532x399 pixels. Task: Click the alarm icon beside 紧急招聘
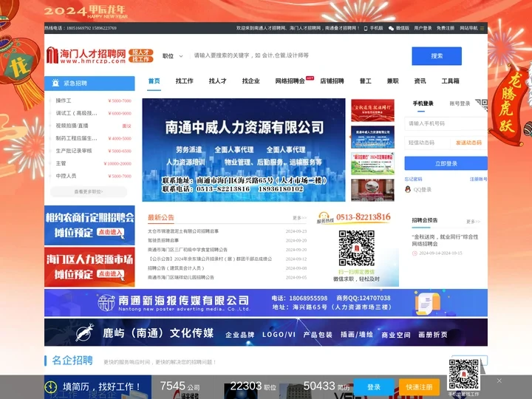pyautogui.click(x=55, y=83)
